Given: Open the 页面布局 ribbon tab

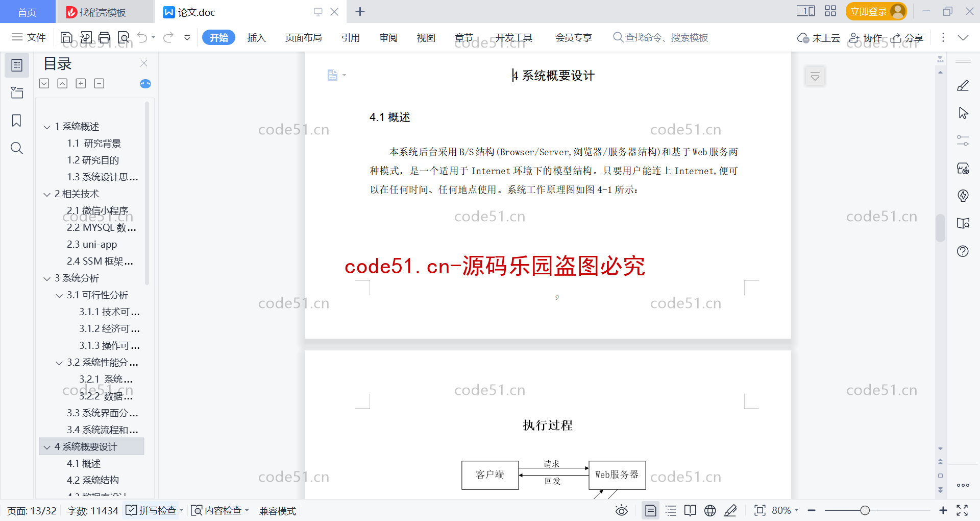Looking at the screenshot, I should tap(303, 38).
